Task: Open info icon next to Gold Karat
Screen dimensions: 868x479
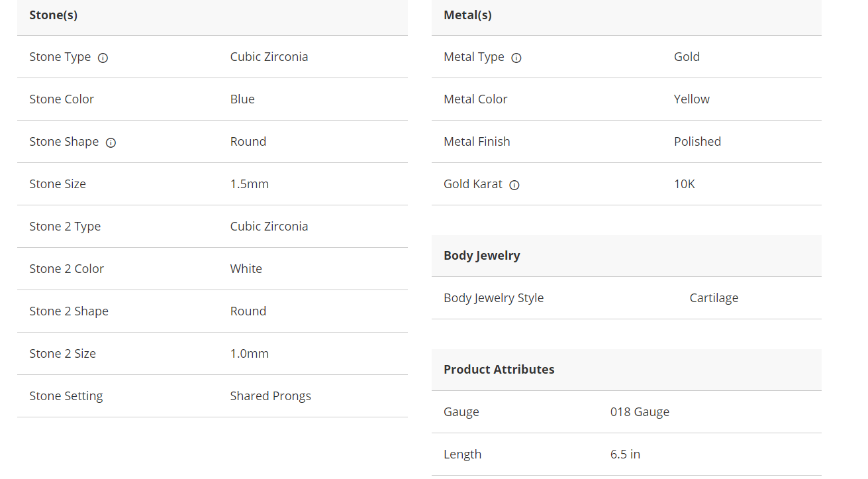Action: tap(514, 185)
